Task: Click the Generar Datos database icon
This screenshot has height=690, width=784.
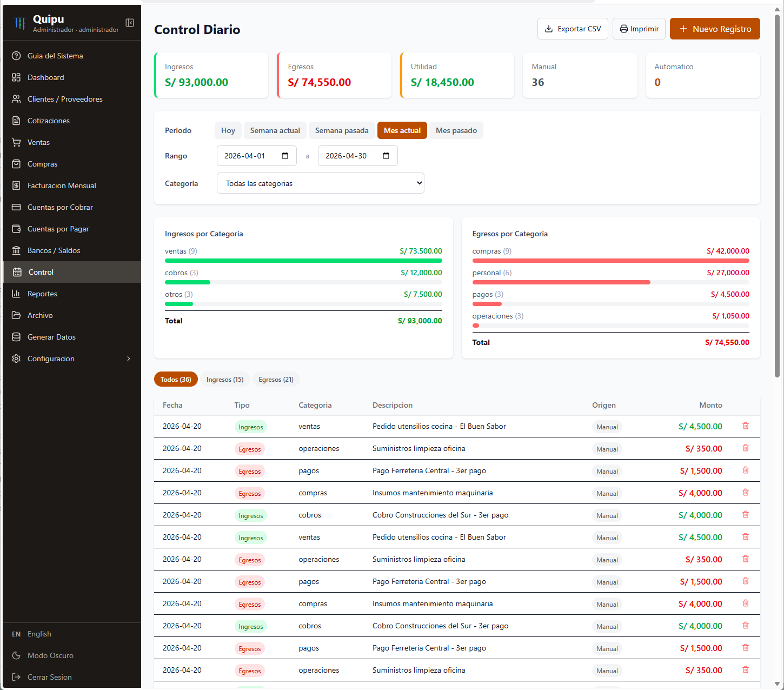Action: coord(16,337)
